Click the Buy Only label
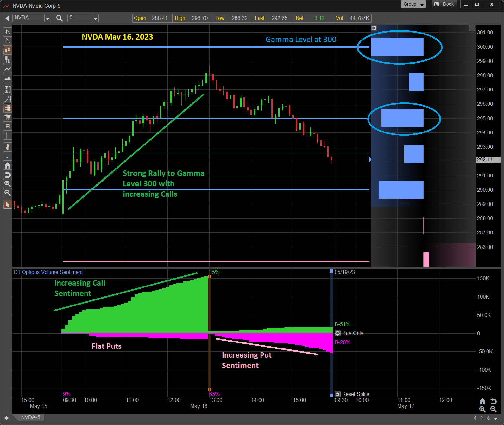Image resolution: width=504 pixels, height=425 pixels. (353, 333)
